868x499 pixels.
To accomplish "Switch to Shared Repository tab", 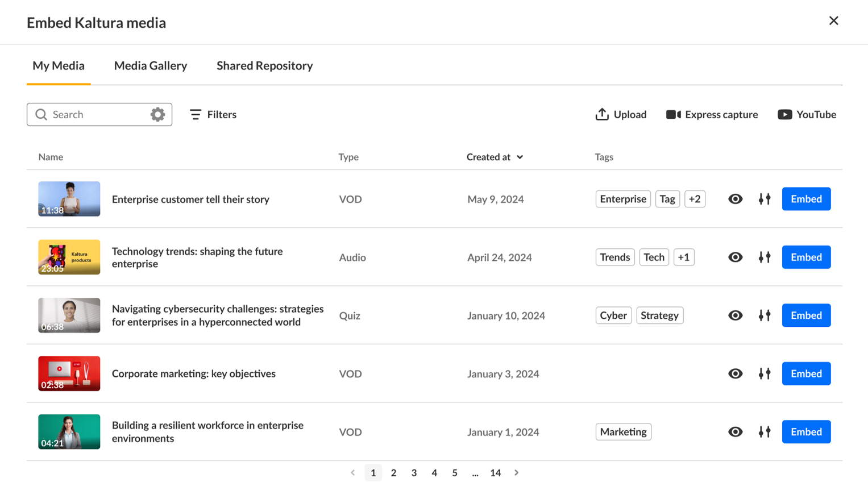I will (264, 65).
